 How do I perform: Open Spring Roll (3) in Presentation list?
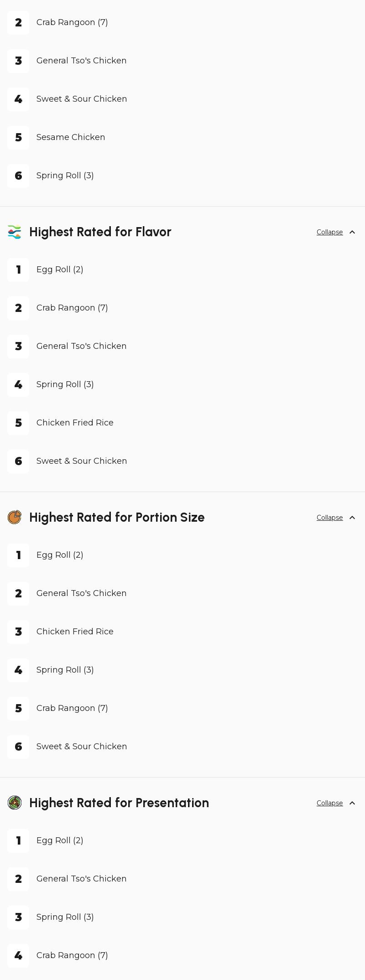[x=65, y=917]
